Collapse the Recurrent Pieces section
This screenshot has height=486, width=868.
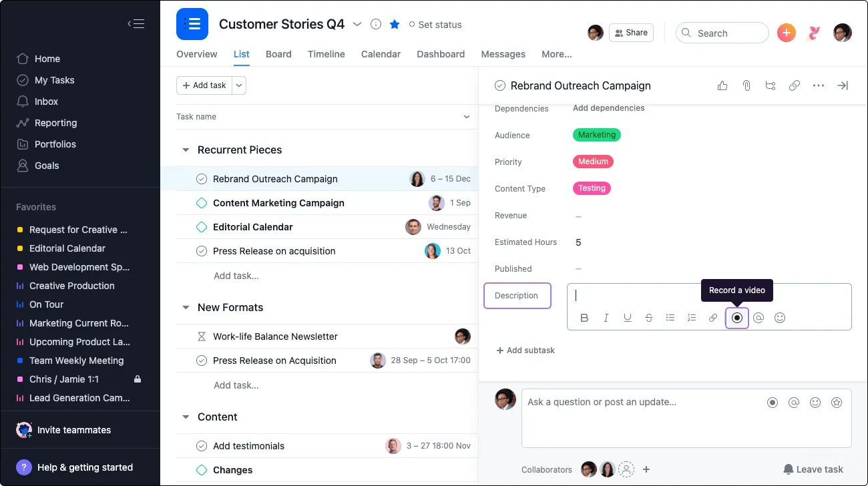pos(186,150)
